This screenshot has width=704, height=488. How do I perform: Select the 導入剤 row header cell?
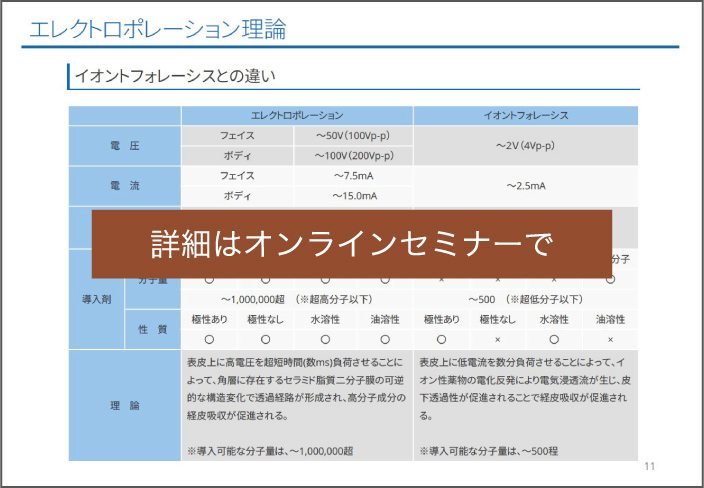tap(96, 298)
